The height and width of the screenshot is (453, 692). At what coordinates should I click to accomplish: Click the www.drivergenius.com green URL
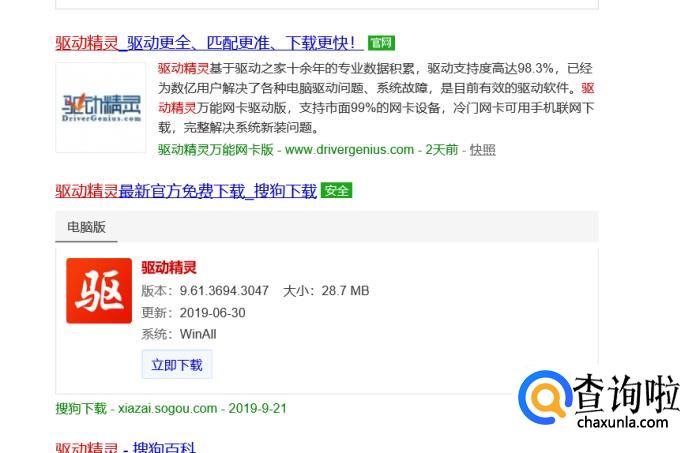(x=349, y=150)
